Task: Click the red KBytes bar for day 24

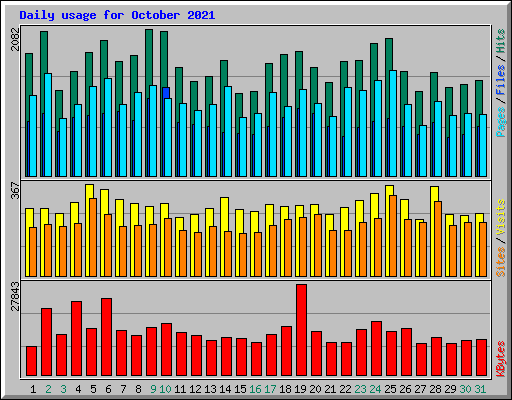Action: coord(376,349)
